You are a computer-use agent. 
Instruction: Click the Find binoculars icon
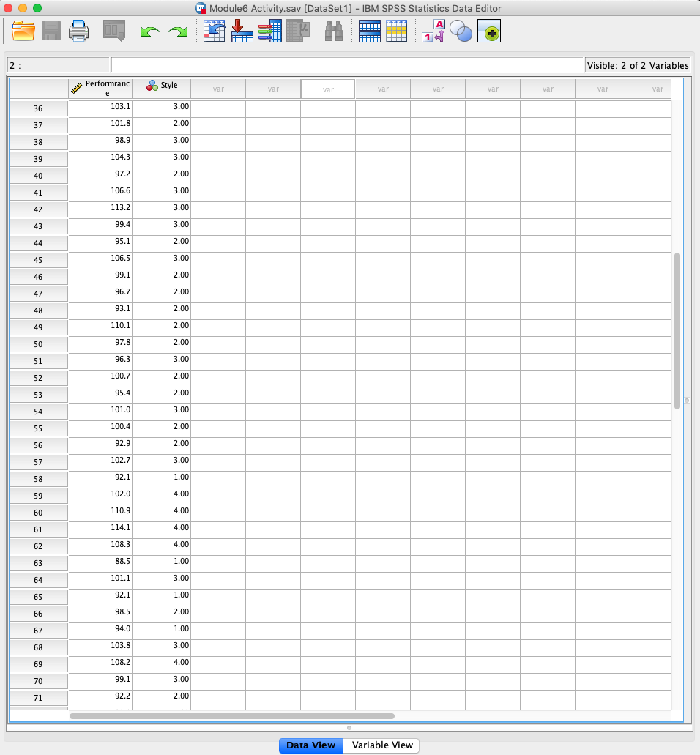point(333,31)
